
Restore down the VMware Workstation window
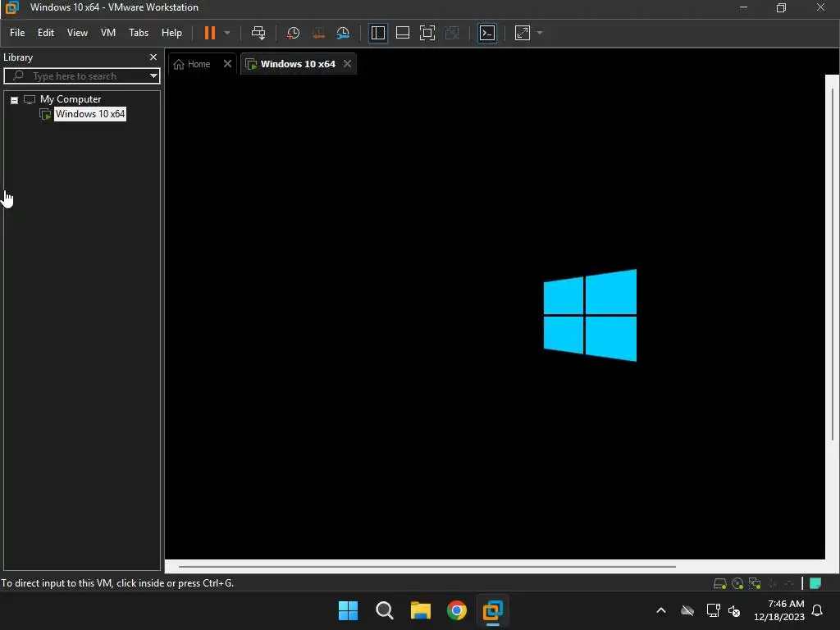tap(782, 7)
